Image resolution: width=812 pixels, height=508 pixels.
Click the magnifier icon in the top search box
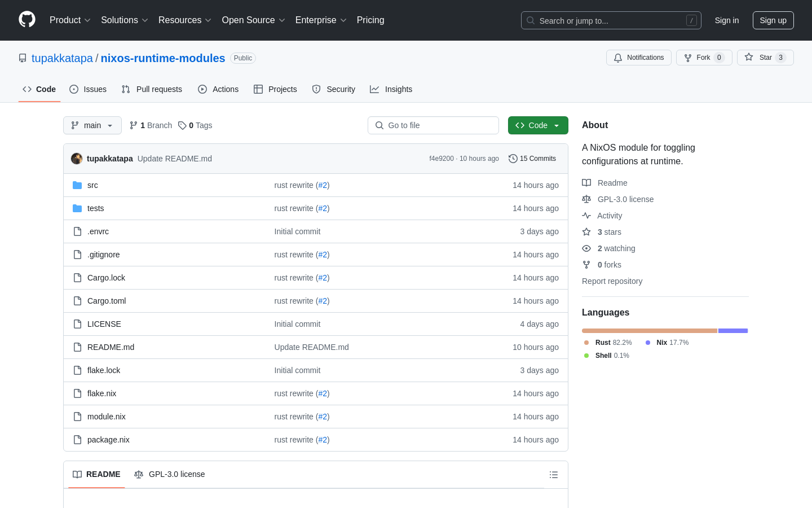531,20
